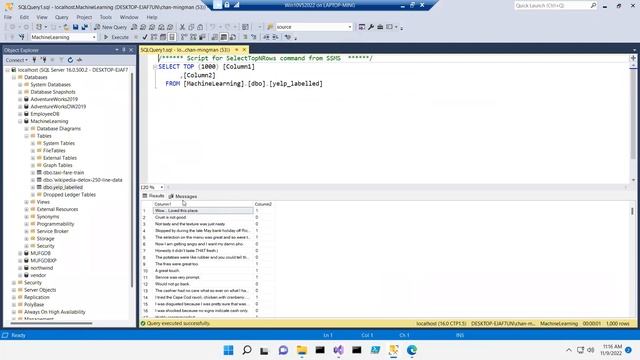Viewport: 640px width, 360px height.
Task: Open the Help menu
Action: pos(152,17)
